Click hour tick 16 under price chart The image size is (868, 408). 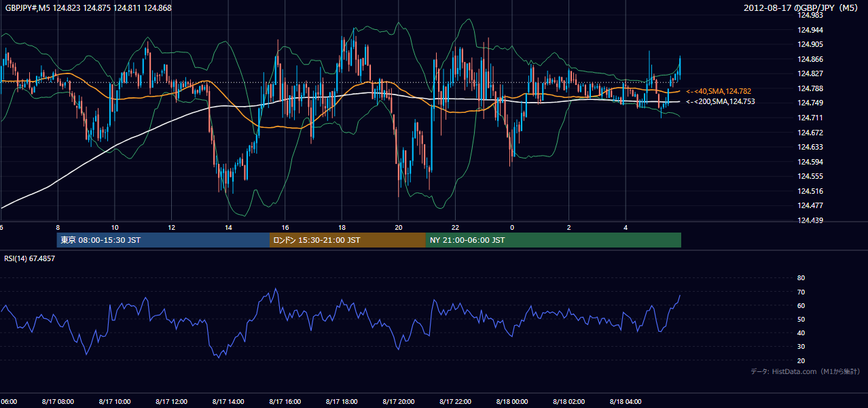click(x=285, y=227)
